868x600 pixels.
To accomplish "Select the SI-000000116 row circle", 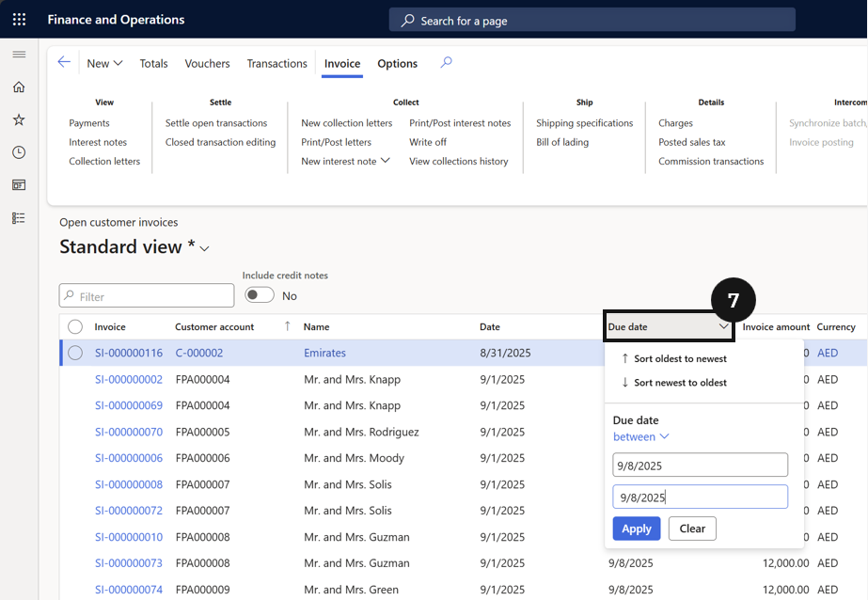I will (x=75, y=353).
